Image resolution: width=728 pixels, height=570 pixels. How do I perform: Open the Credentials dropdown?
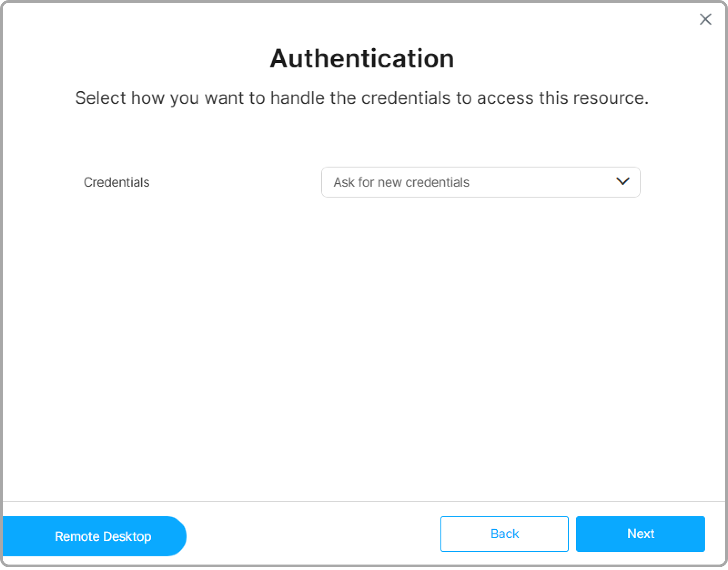click(x=480, y=182)
